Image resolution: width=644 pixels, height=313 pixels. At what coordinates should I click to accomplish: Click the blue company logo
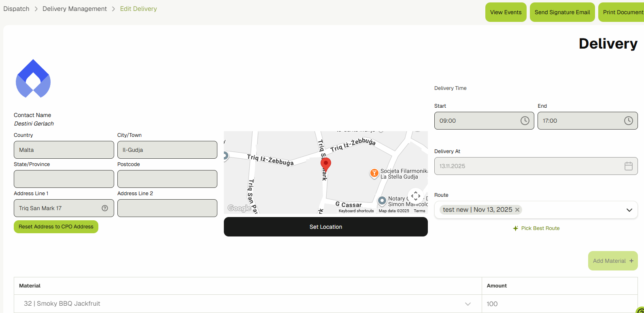click(33, 79)
